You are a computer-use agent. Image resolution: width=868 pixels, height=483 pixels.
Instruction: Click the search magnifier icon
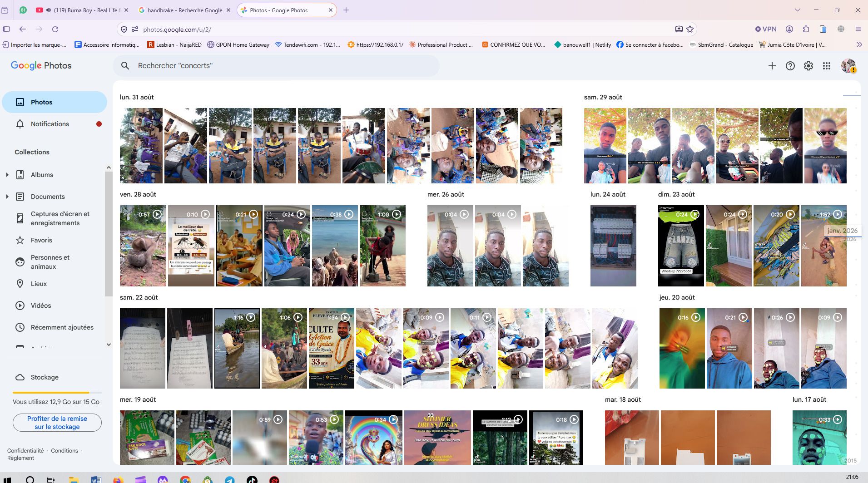[x=125, y=66]
